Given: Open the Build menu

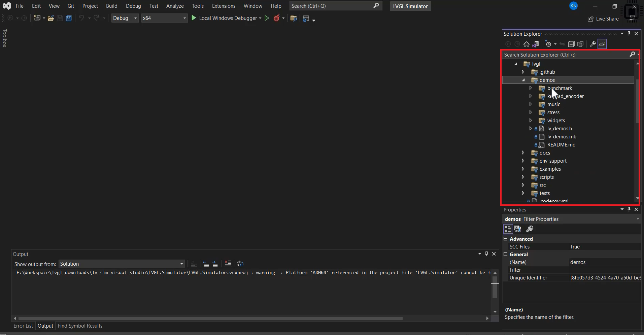Looking at the screenshot, I should [111, 6].
